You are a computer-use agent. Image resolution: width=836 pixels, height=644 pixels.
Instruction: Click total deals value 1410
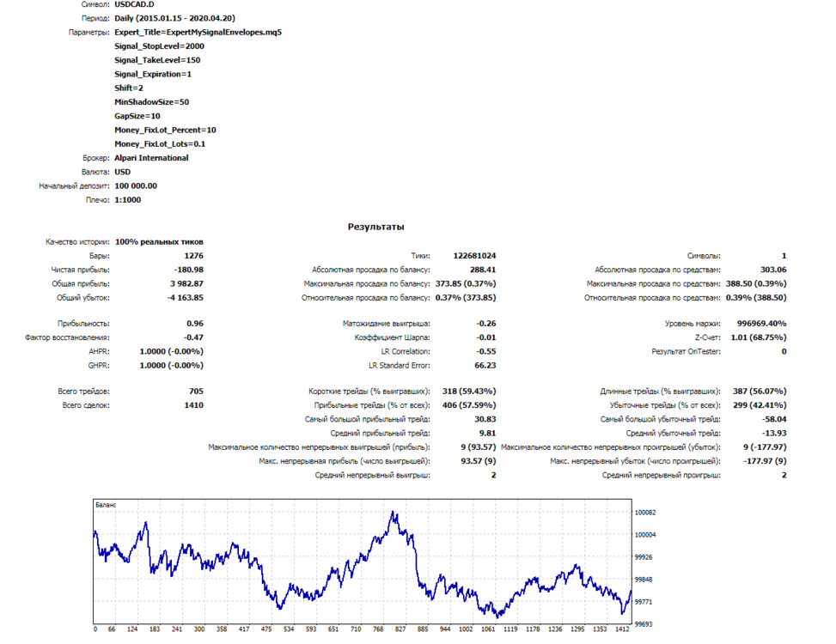pos(193,405)
